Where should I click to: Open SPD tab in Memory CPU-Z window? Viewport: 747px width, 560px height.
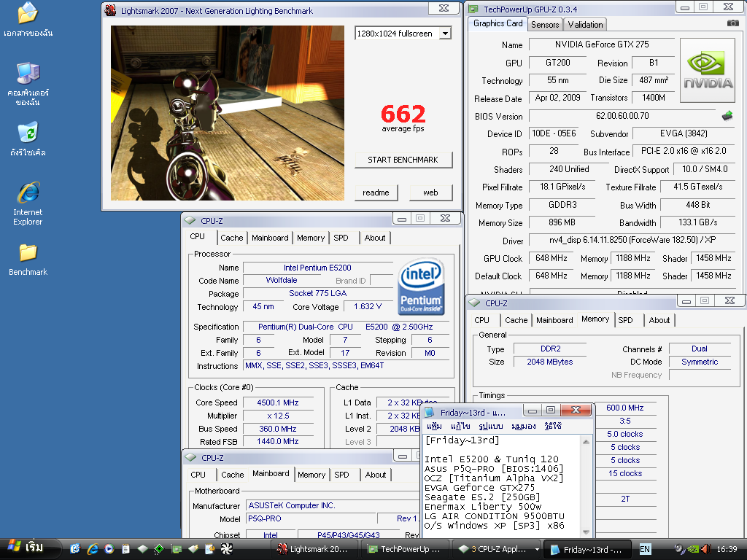[625, 320]
